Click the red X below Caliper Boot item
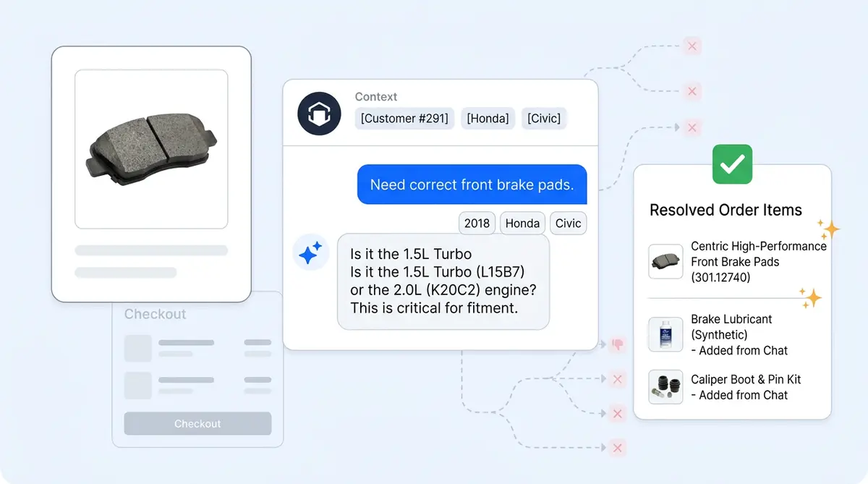The image size is (868, 484). [617, 414]
